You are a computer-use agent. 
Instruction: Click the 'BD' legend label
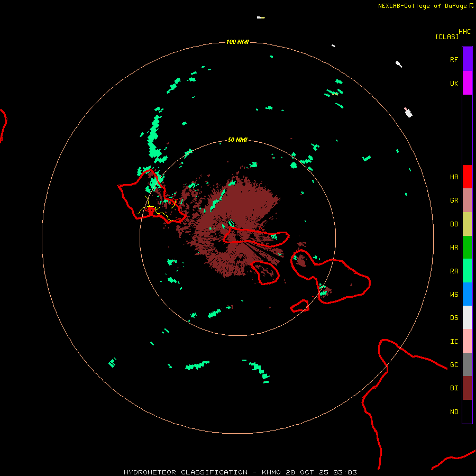pyautogui.click(x=454, y=224)
